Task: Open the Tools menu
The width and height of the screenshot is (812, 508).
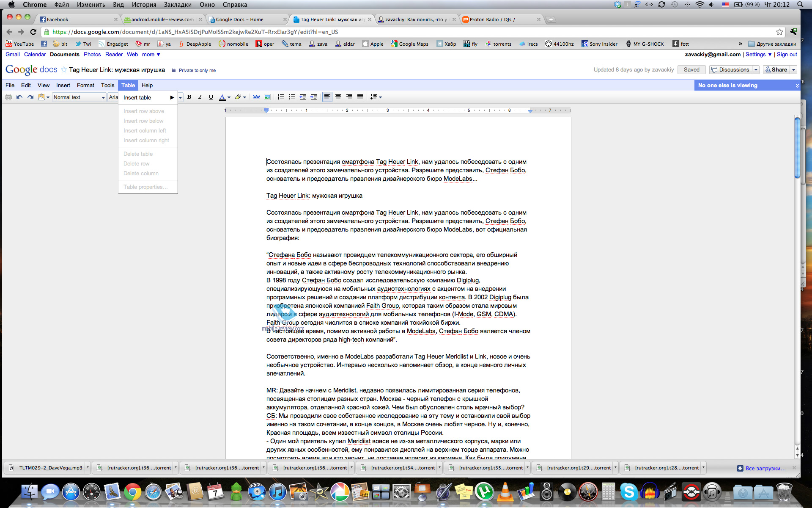Action: tap(107, 86)
